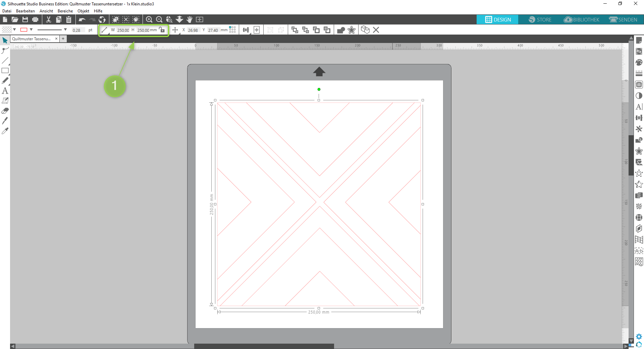This screenshot has width=644, height=349.
Task: Click the Zoom In magnifier icon
Action: pyautogui.click(x=149, y=19)
